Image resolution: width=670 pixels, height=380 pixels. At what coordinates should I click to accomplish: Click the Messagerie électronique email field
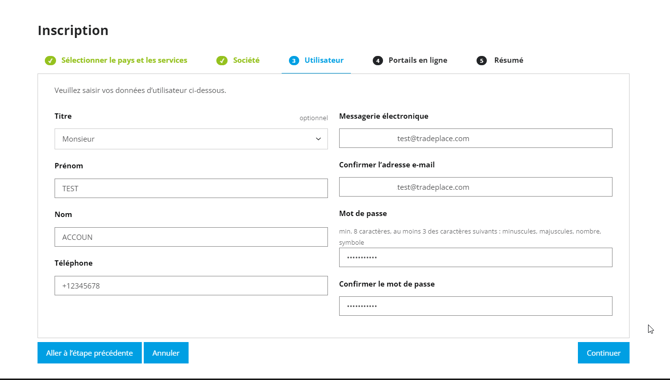(x=476, y=138)
